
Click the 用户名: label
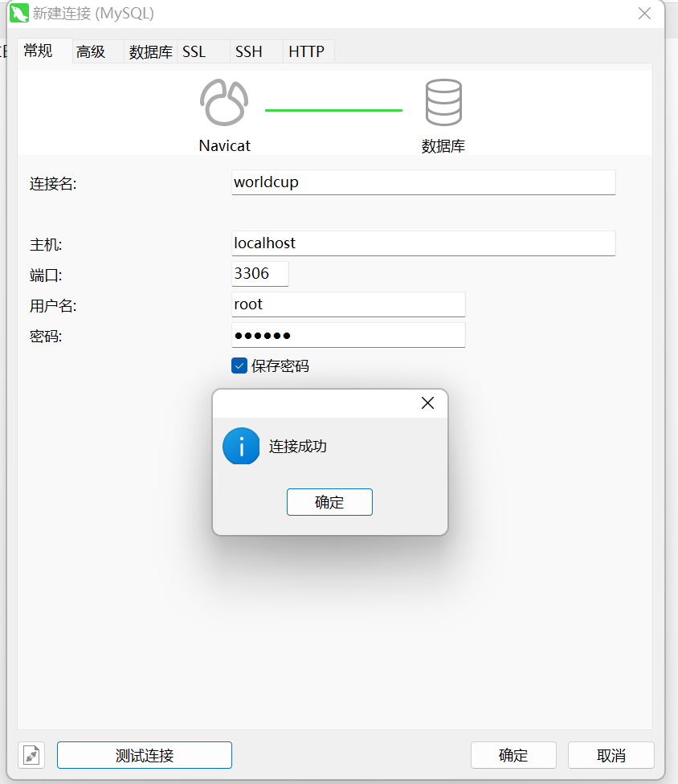coord(53,305)
